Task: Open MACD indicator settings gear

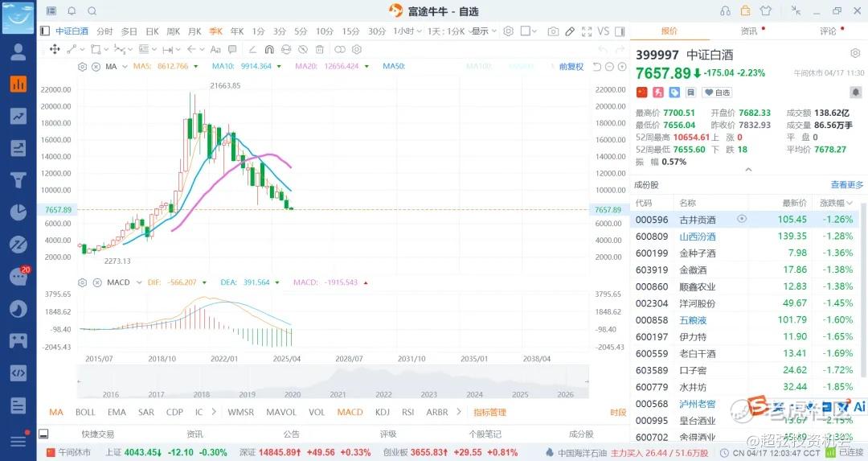Action: point(83,282)
